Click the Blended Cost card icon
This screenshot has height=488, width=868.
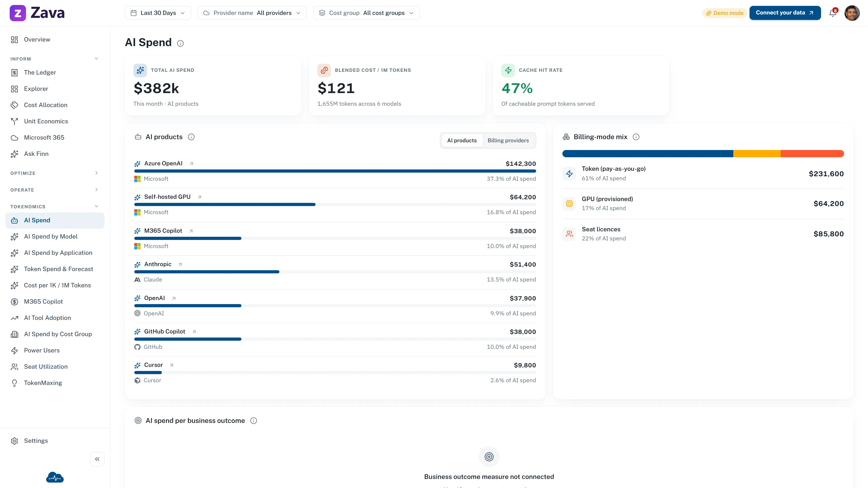point(324,70)
